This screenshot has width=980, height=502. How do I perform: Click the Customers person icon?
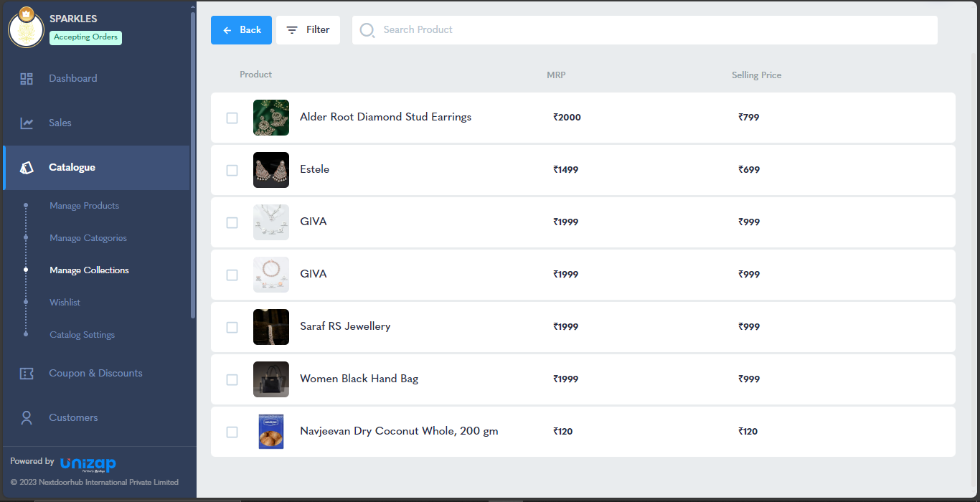(x=27, y=418)
